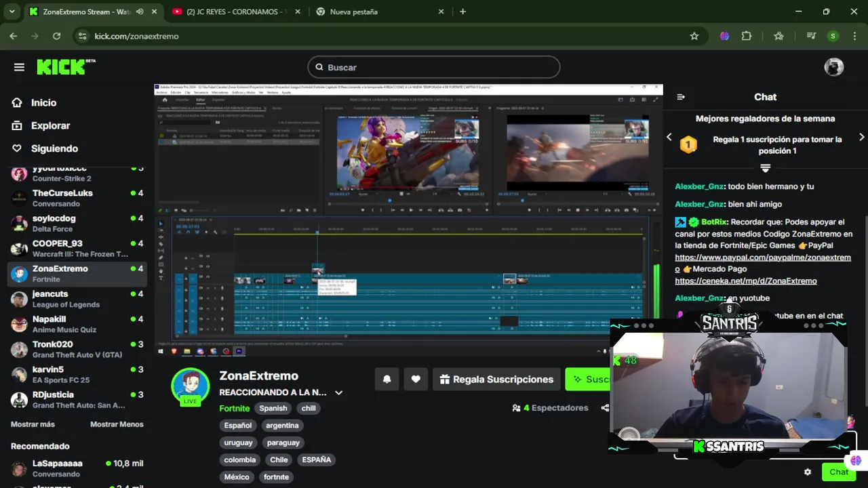This screenshot has width=868, height=488.
Task: Click the BotRix username in chat
Action: point(714,222)
